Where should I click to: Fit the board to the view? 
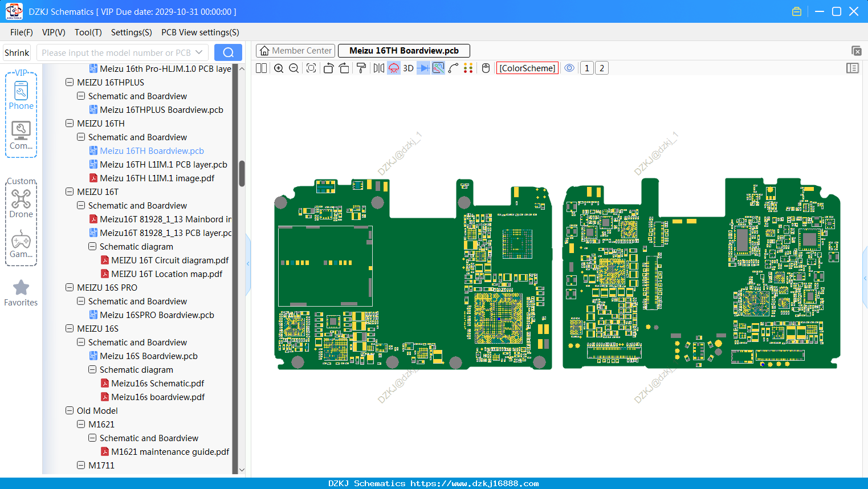coord(311,68)
